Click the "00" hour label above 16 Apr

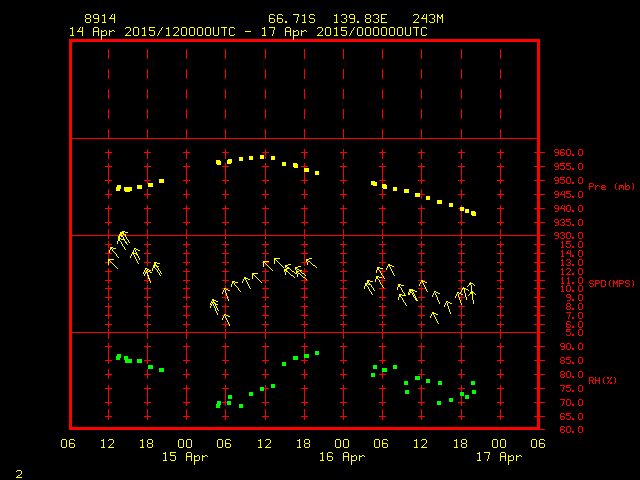[x=342, y=443]
